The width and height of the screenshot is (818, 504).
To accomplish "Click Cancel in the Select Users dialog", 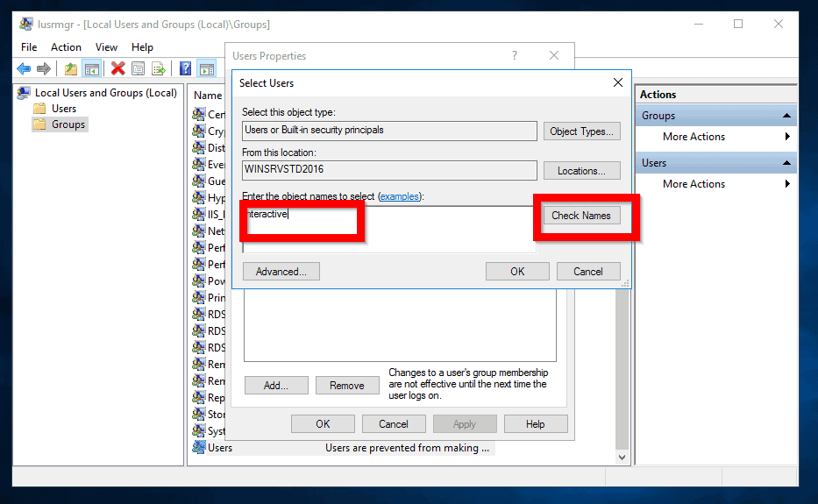I will coord(588,272).
